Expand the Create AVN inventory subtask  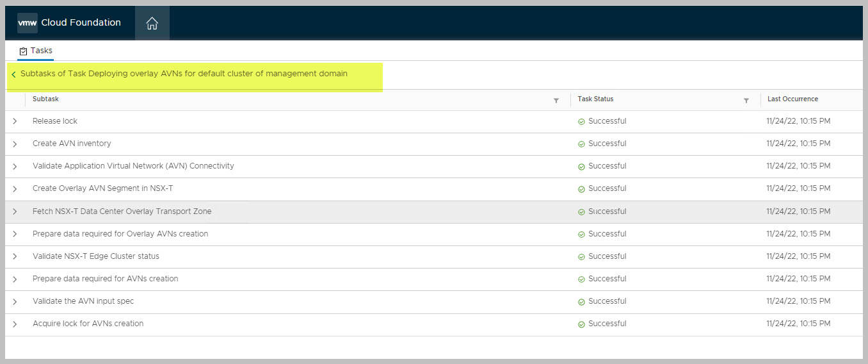click(x=15, y=144)
